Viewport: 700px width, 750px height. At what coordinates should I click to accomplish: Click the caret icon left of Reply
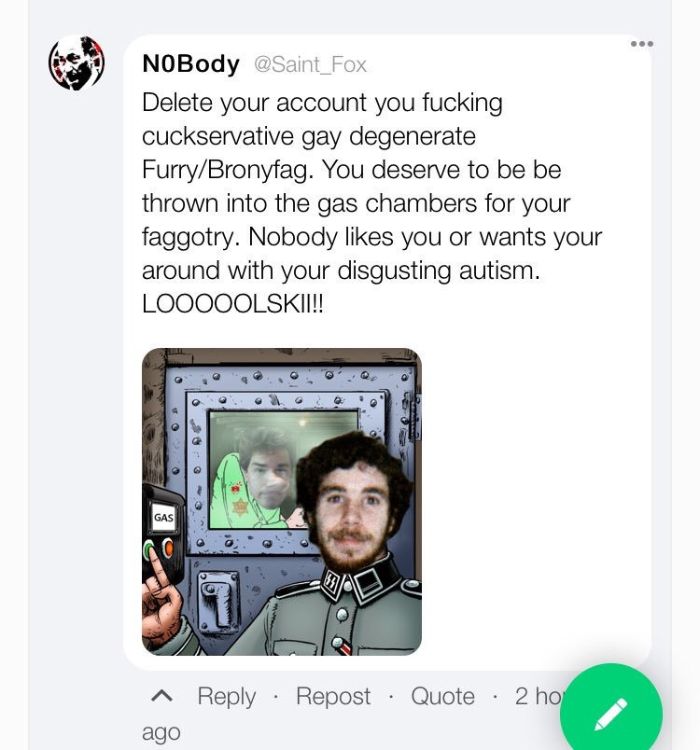161,696
